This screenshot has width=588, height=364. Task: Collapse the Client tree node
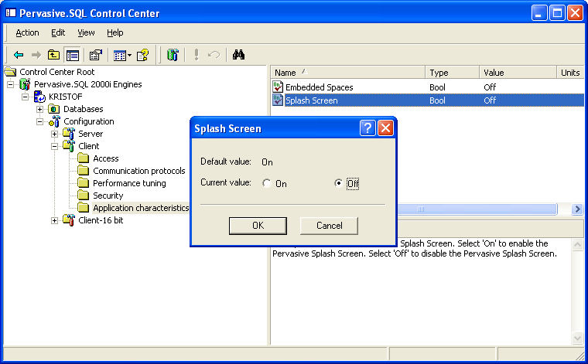coord(54,146)
